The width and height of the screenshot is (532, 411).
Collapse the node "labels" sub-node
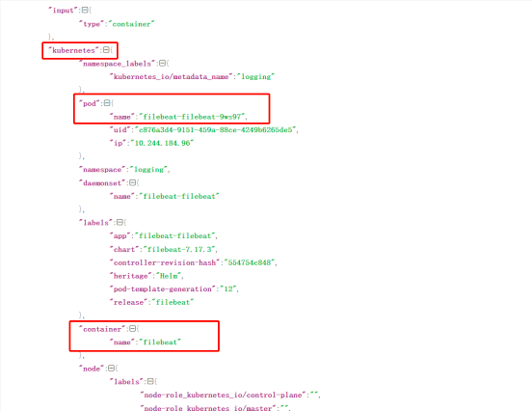[150, 381]
